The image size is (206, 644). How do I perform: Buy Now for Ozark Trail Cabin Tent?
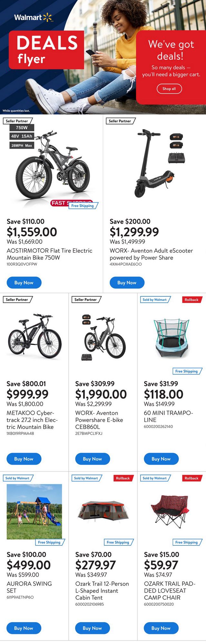[x=93, y=628]
